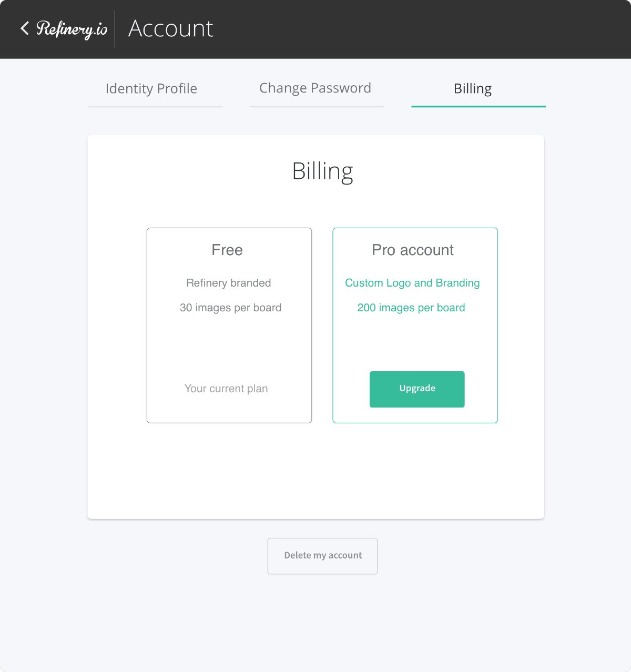Select the Billing tab
Image resolution: width=631 pixels, height=672 pixels.
coord(473,88)
